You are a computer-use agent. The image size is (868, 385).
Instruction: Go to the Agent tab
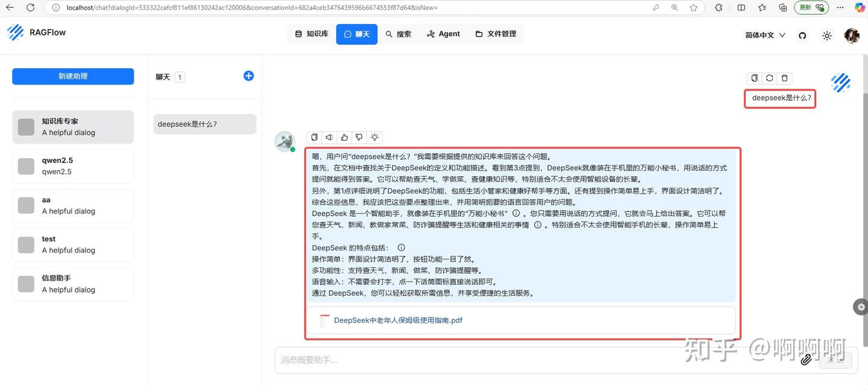point(443,34)
